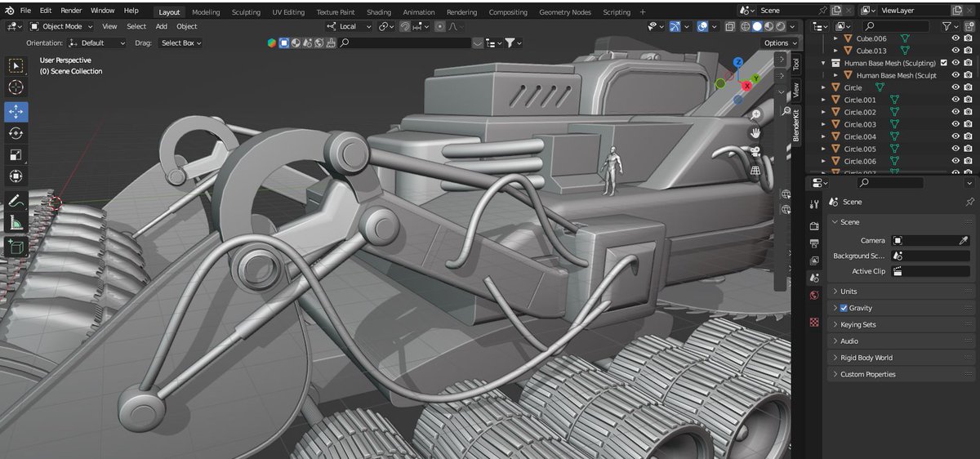The width and height of the screenshot is (980, 459).
Task: Activate the Cursor tool
Action: click(16, 87)
